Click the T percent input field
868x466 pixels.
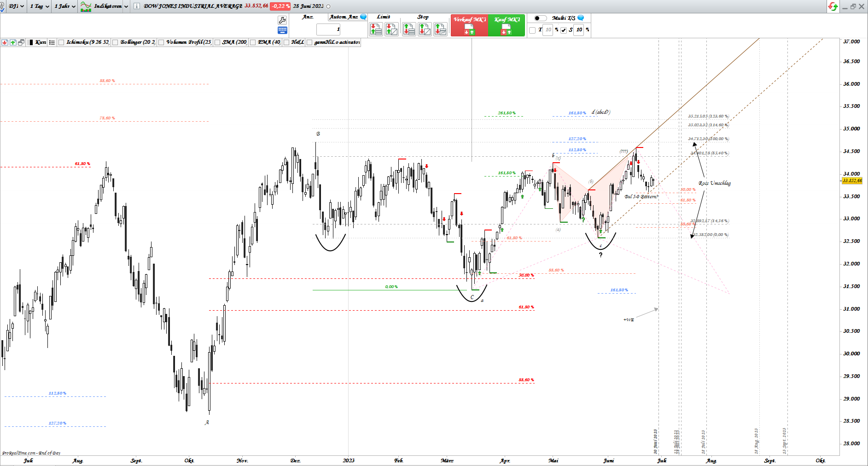click(548, 30)
